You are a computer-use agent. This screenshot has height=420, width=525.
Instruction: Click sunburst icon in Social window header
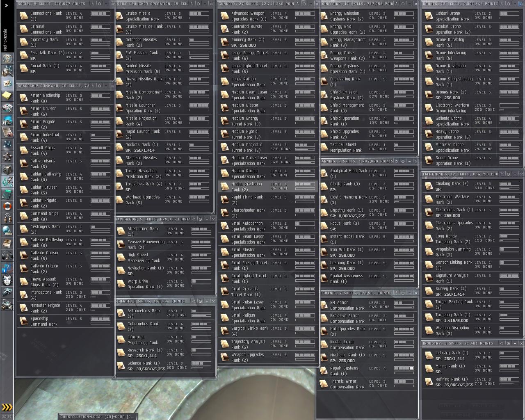(x=93, y=4)
